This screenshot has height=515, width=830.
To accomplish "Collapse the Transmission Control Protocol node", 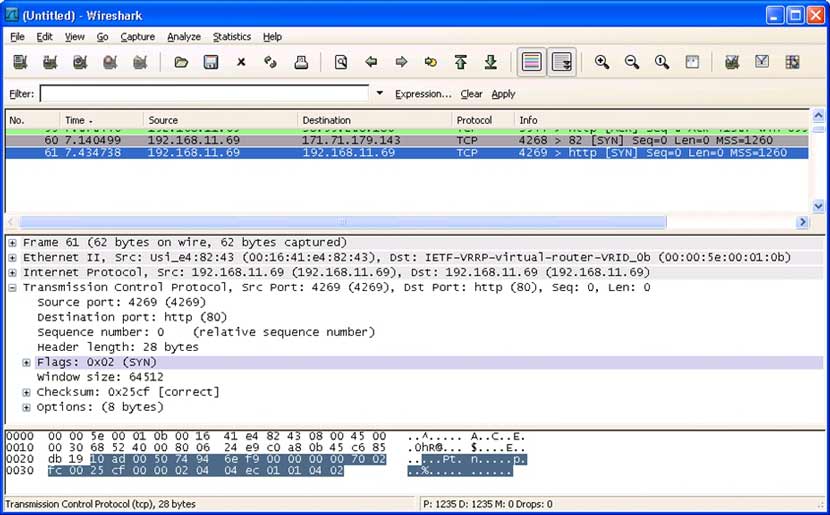I will coord(12,288).
